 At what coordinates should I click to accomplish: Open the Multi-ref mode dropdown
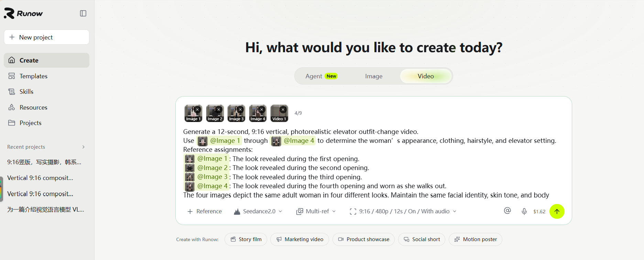click(316, 211)
